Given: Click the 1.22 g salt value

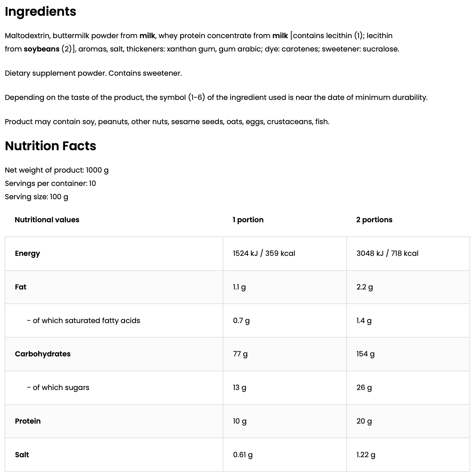Looking at the screenshot, I should (x=366, y=455).
